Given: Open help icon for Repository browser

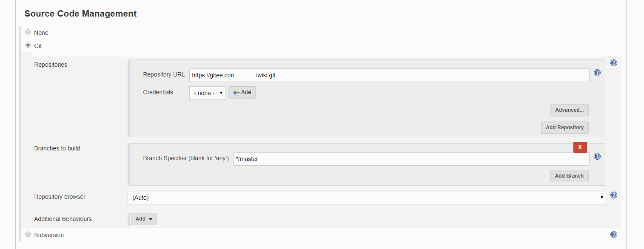Looking at the screenshot, I should (614, 195).
